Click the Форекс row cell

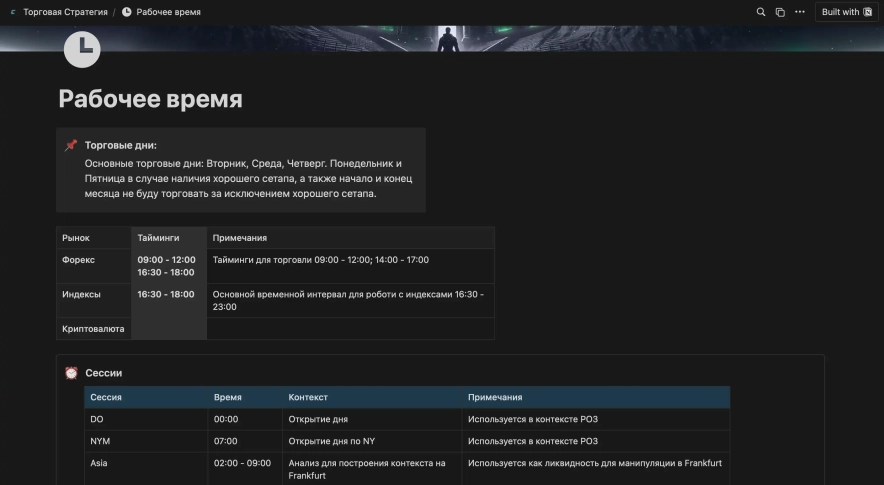coord(79,260)
